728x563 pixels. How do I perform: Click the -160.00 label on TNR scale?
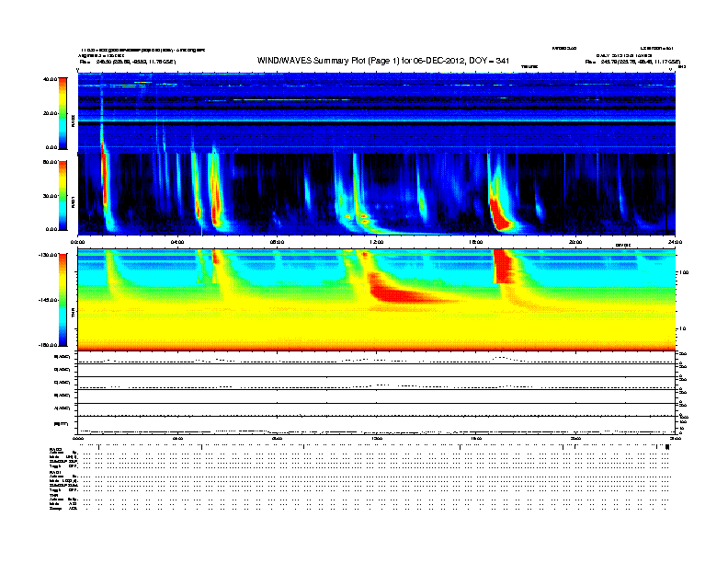(49, 345)
